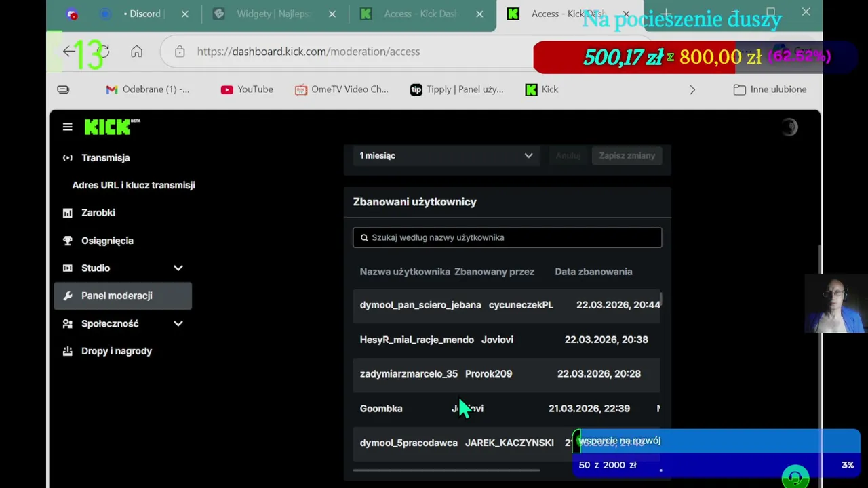Show more bookmarks with the chevron

(x=692, y=89)
